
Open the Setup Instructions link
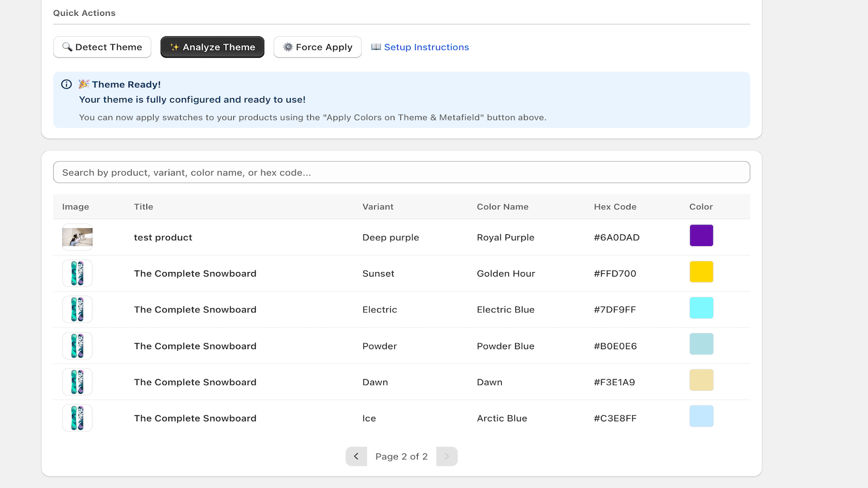pyautogui.click(x=420, y=47)
